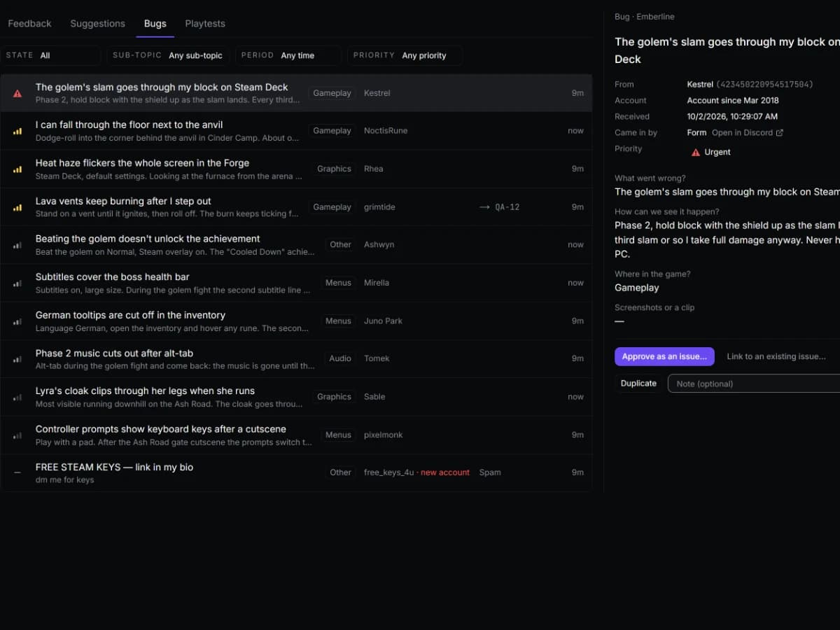This screenshot has height=630, width=840.
Task: Click the external link icon beside Open in Discord
Action: click(x=780, y=133)
